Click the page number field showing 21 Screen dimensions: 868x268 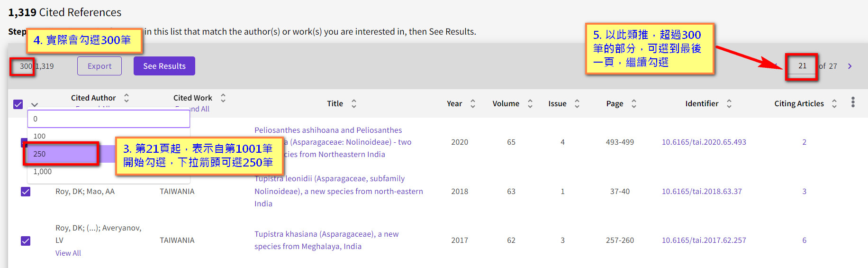click(802, 66)
